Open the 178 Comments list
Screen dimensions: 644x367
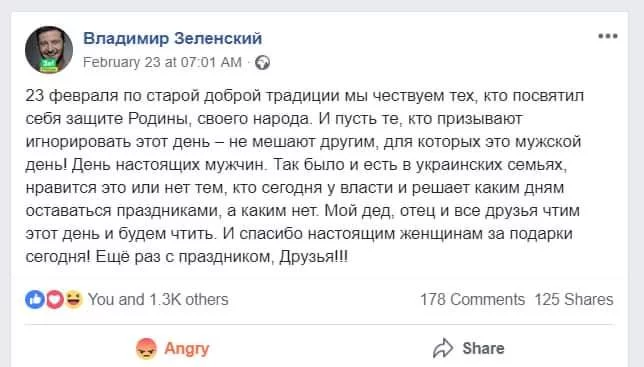[x=472, y=300]
